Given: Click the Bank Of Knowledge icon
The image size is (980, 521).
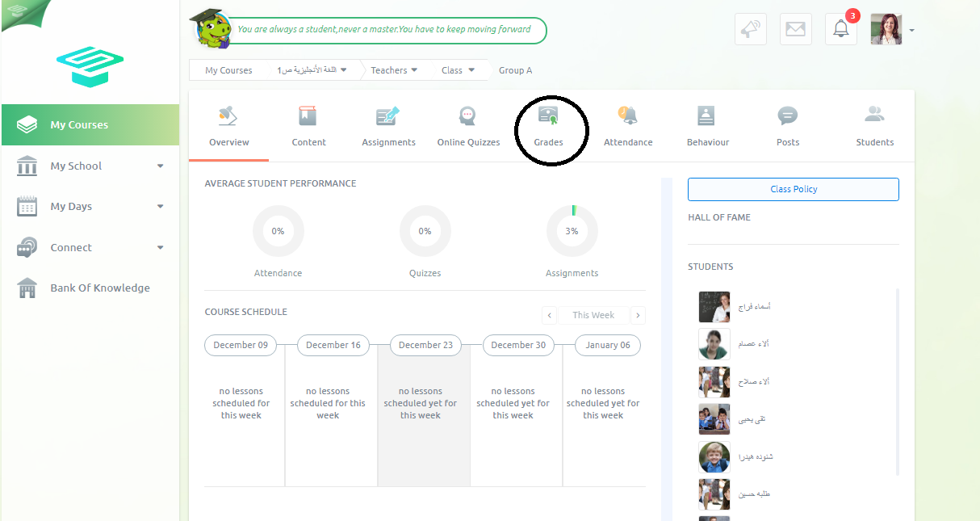Looking at the screenshot, I should (27, 288).
